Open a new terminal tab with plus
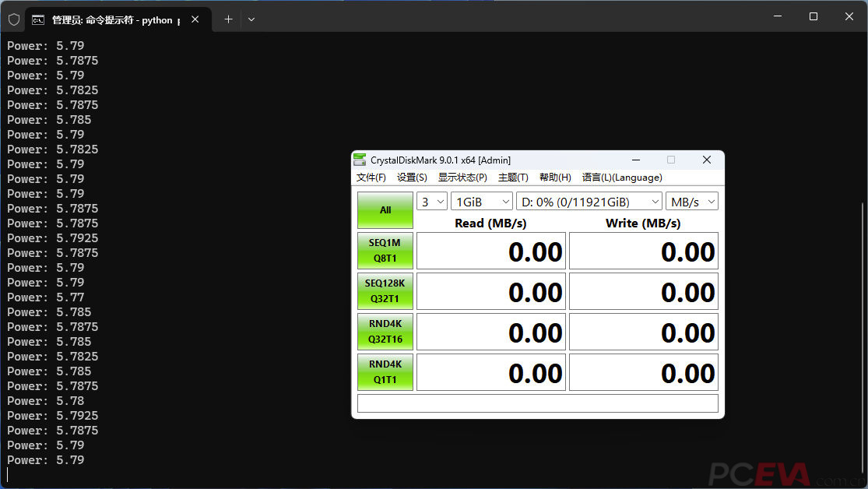 click(228, 19)
